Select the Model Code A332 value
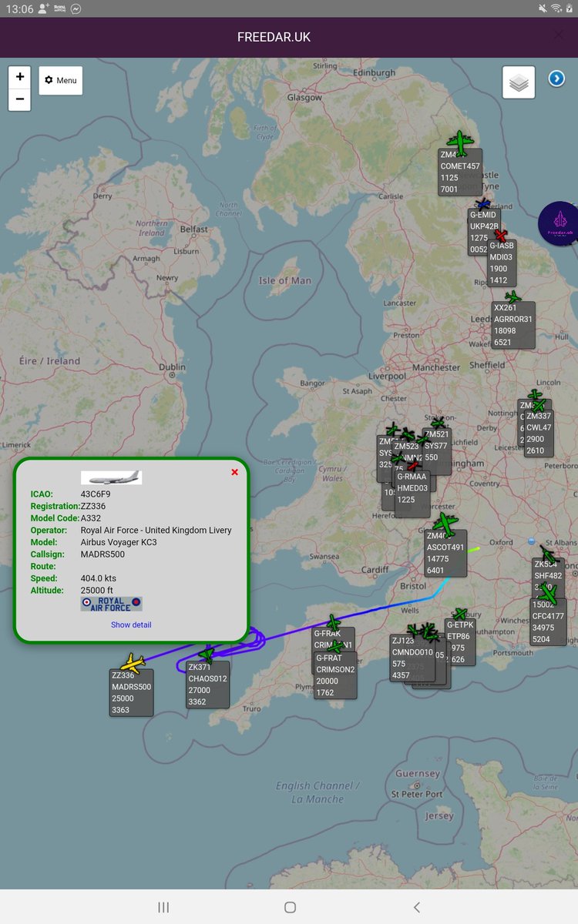Viewport: 578px width, 924px height. [x=91, y=518]
